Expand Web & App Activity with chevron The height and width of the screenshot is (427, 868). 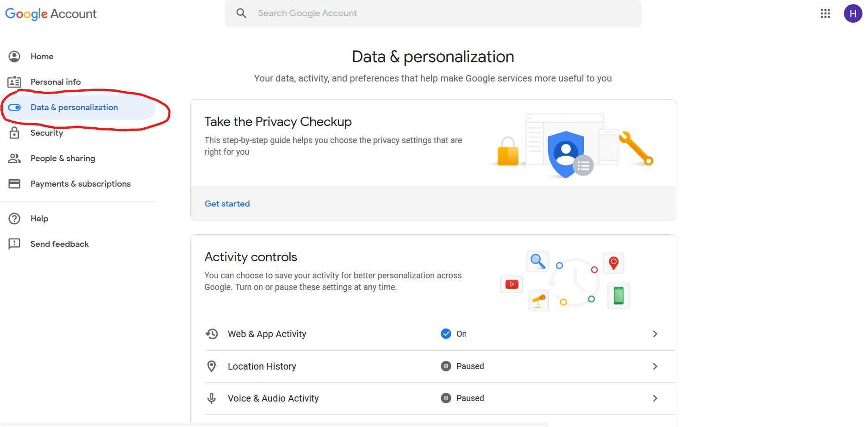(x=655, y=334)
